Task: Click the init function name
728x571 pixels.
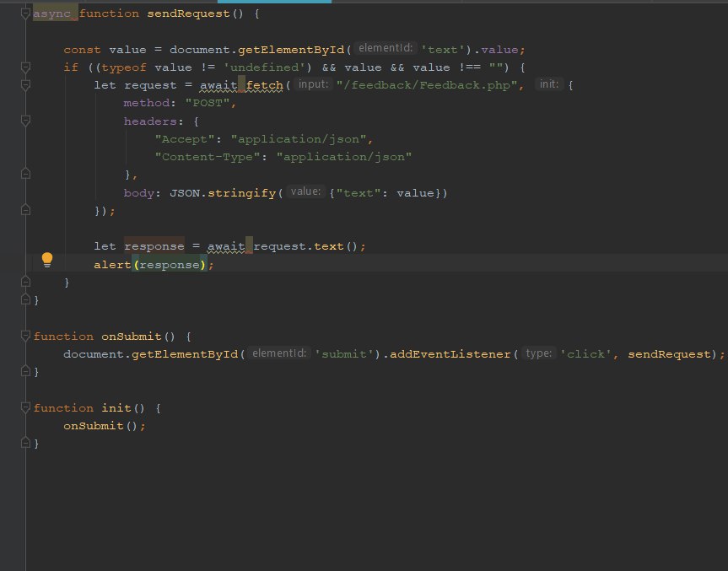Action: 116,408
